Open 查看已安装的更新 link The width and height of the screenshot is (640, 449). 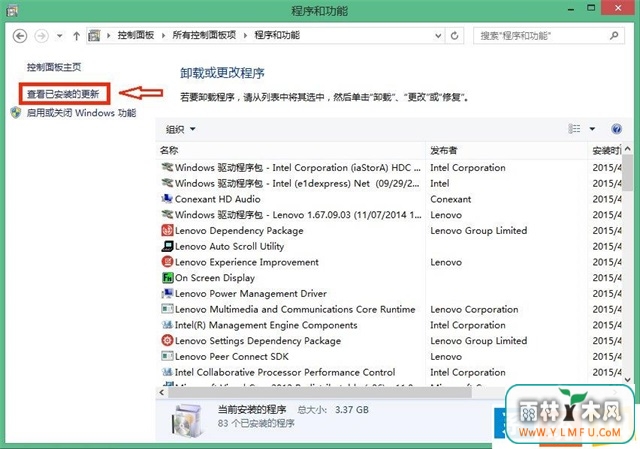[63, 94]
